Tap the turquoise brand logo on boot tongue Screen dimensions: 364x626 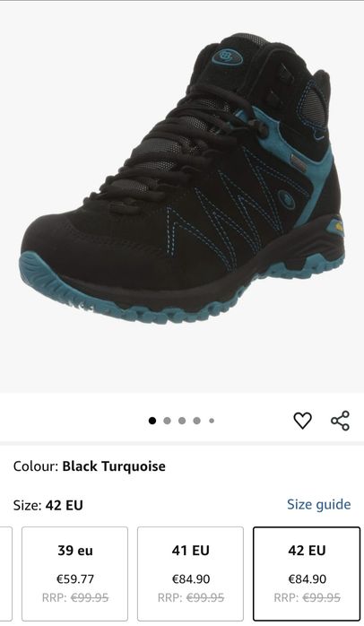tap(227, 57)
